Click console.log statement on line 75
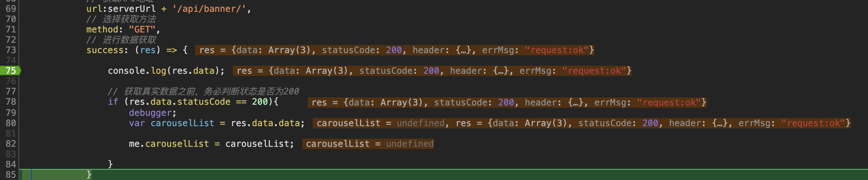This screenshot has width=868, height=180. tap(166, 70)
